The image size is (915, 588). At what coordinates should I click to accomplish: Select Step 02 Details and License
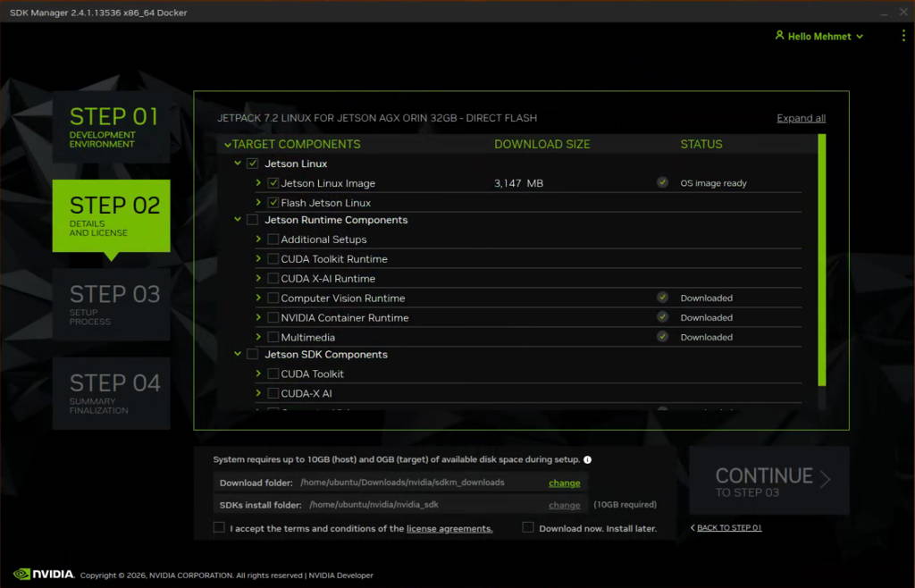click(112, 216)
